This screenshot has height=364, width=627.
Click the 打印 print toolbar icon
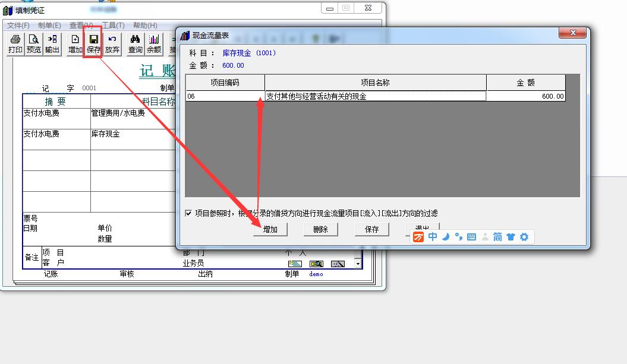15,44
